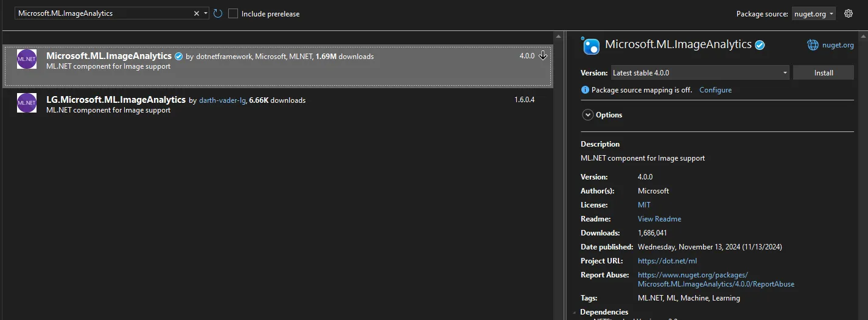Viewport: 868px width, 320px height.
Task: Open the search history dropdown arrow
Action: [x=206, y=13]
